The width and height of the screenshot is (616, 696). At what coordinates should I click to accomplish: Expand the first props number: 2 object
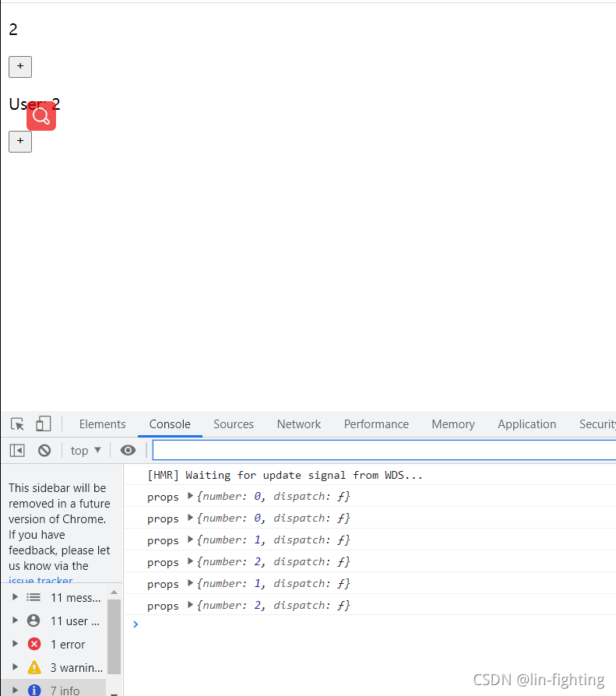click(x=190, y=561)
